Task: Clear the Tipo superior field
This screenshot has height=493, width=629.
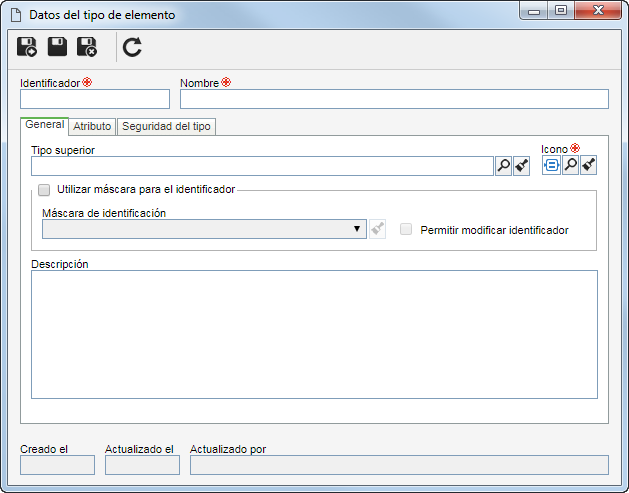Action: (x=521, y=166)
